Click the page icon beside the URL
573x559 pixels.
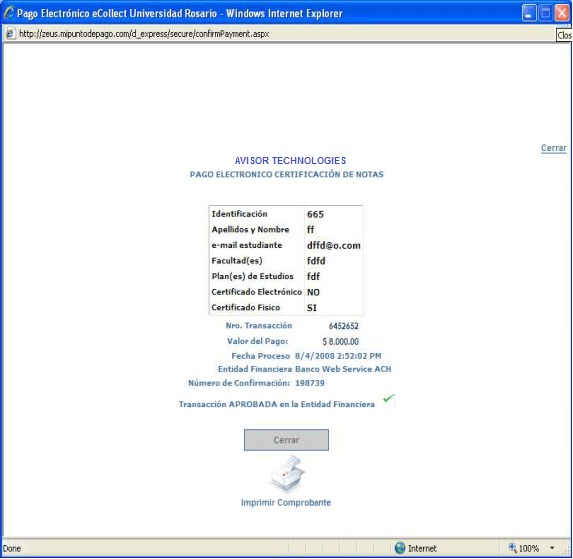pos(10,34)
